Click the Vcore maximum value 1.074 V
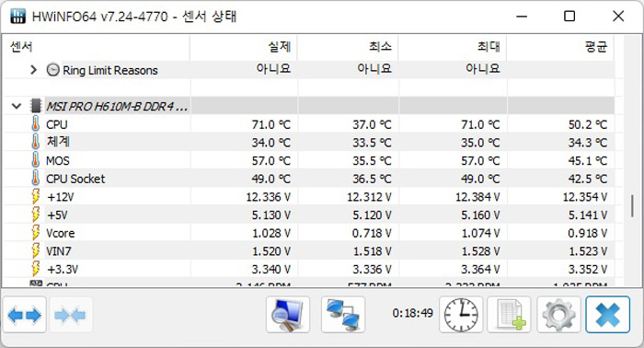Viewport: 644px width, 348px height. [480, 233]
